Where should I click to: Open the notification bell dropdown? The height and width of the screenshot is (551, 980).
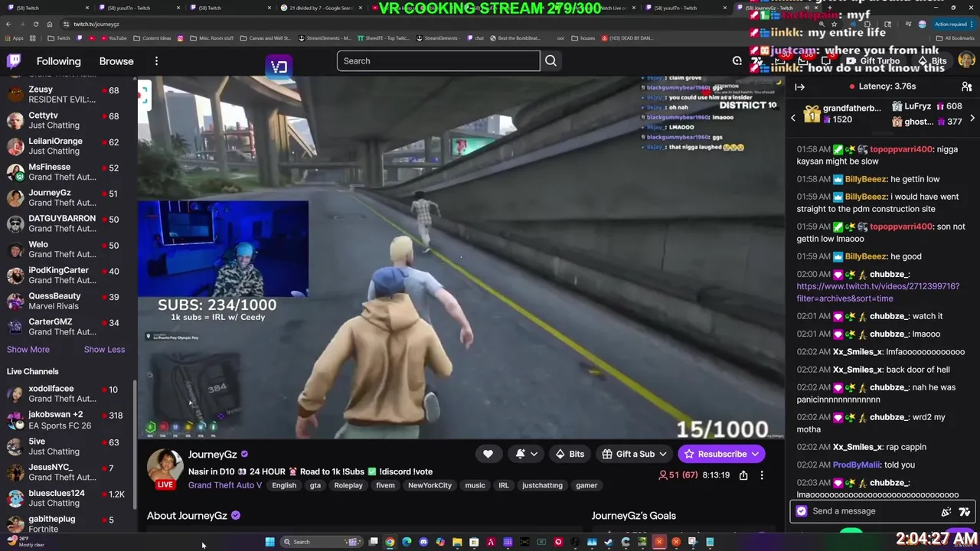point(526,454)
